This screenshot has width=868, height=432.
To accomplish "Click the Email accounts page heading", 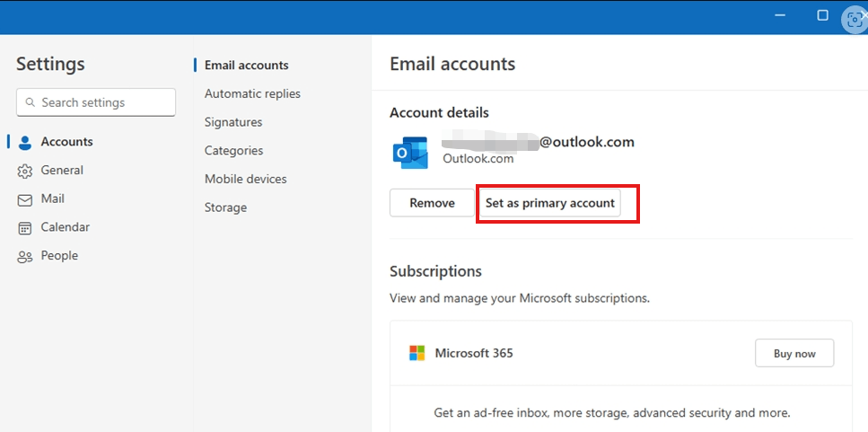I will coord(452,65).
